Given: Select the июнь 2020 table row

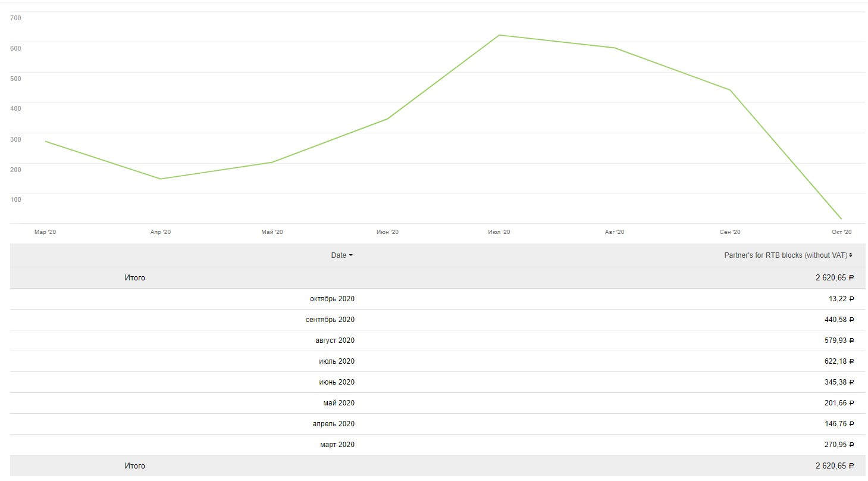Looking at the screenshot, I should 336,382.
